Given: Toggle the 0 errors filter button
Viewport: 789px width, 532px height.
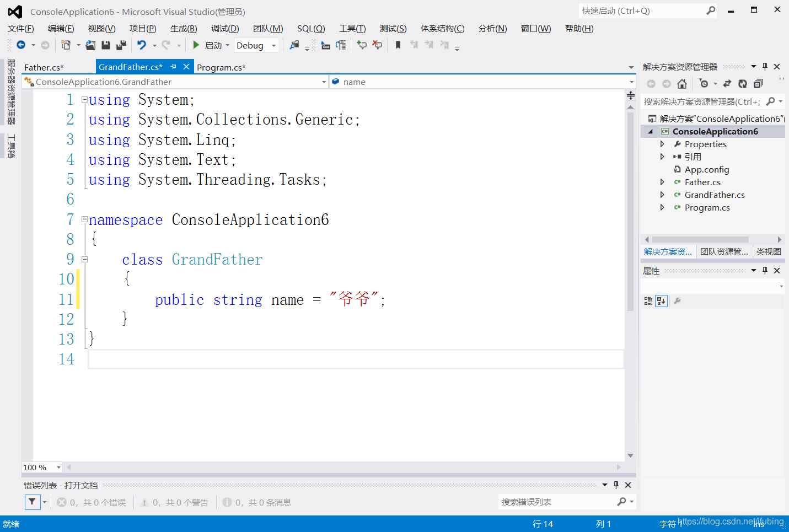Looking at the screenshot, I should (92, 502).
